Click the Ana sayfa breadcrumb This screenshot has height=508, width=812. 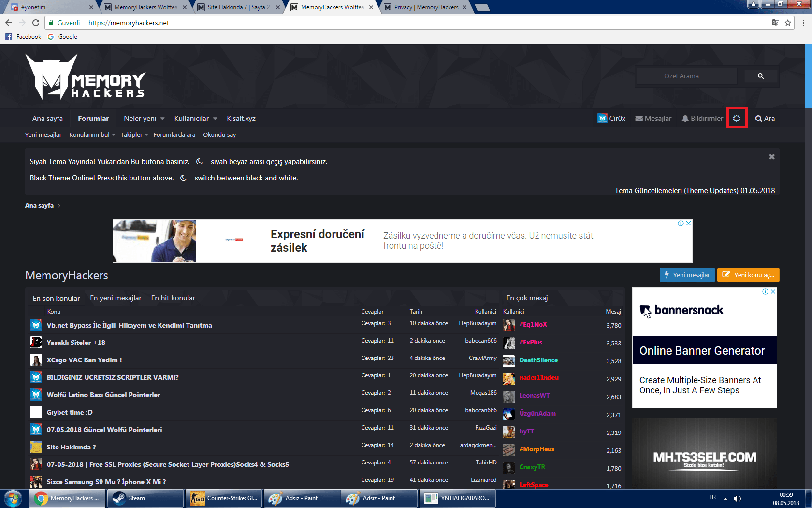click(x=39, y=205)
